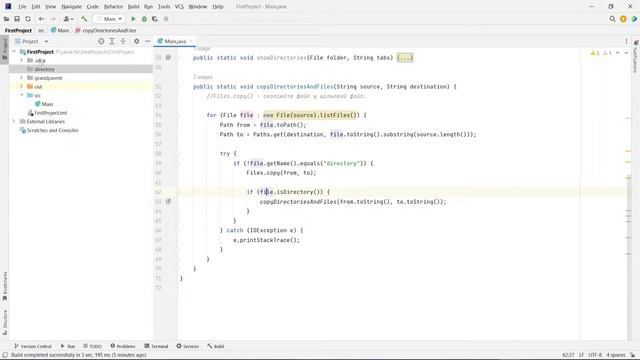Click Expand All icon in Project panel
The width and height of the screenshot is (640, 360).
click(x=112, y=41)
